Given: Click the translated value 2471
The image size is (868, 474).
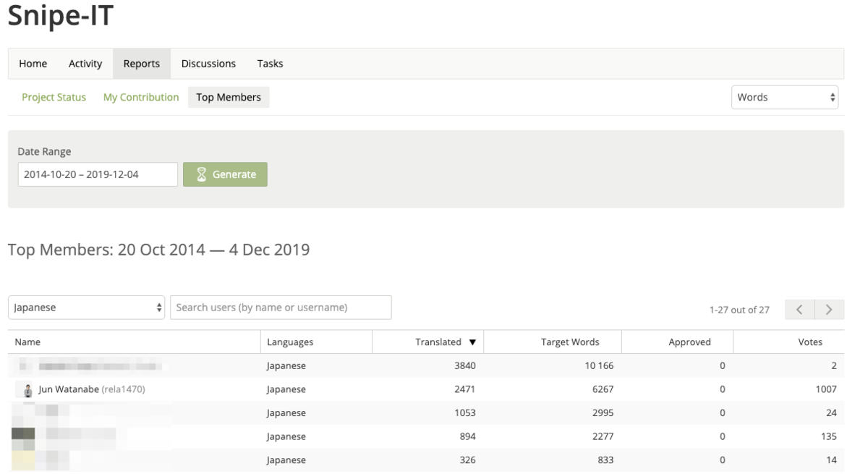Looking at the screenshot, I should (464, 389).
